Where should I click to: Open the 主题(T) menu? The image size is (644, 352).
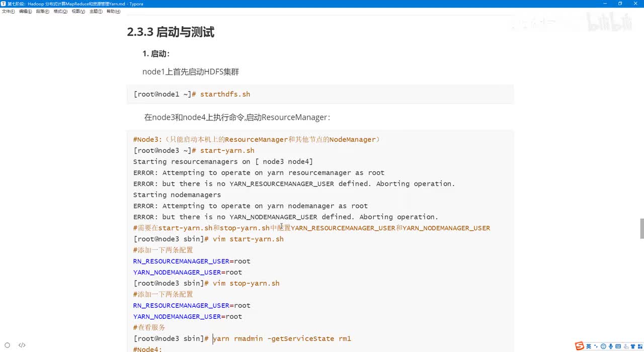coord(96,11)
